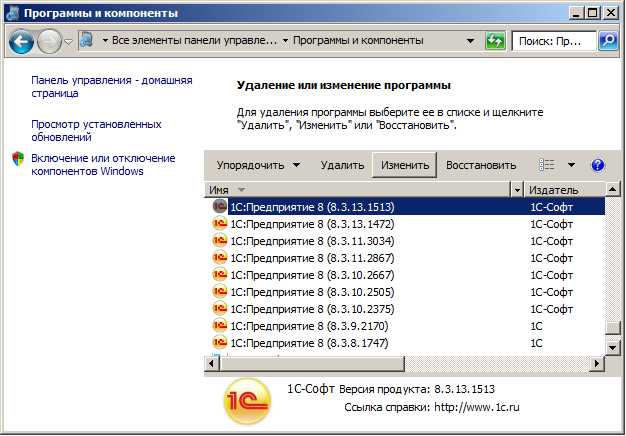The width and height of the screenshot is (626, 436).
Task: Click 1C icon of version 8.3.13.1513
Action: tap(220, 206)
